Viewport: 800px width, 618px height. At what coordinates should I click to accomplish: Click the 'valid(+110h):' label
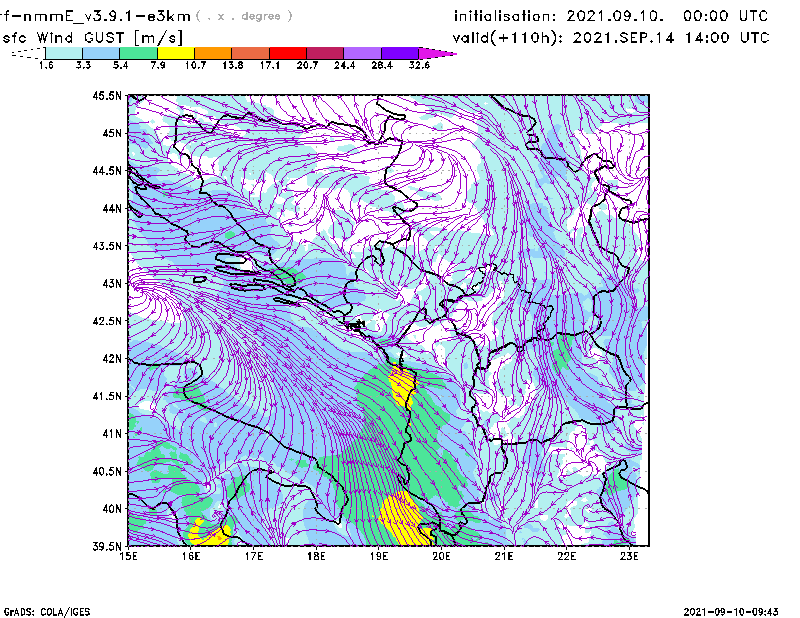click(507, 38)
